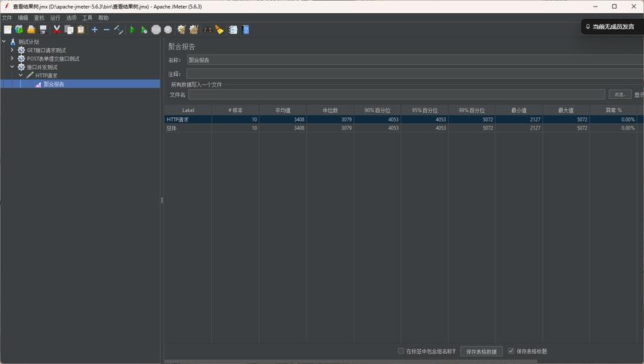The height and width of the screenshot is (364, 644).
Task: Open the 运行 menu
Action: click(55, 17)
